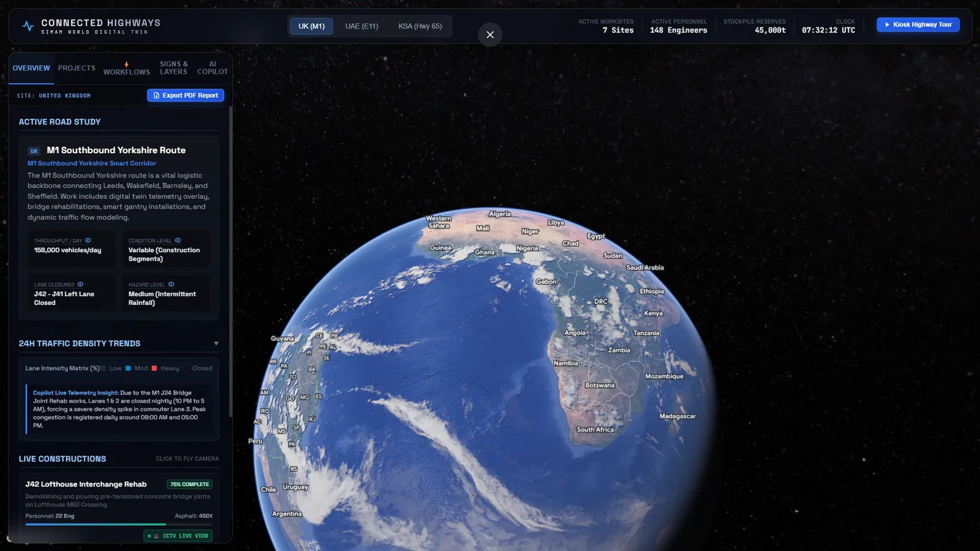Open the Overview tab
This screenshot has height=551, width=980.
(31, 68)
